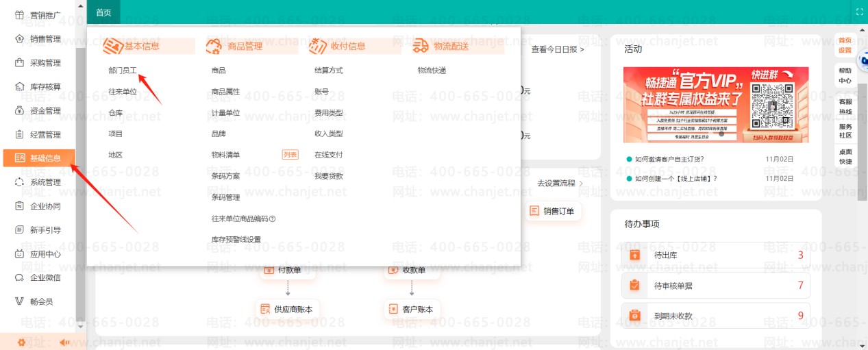Click the 采购管理 bag icon

19,62
